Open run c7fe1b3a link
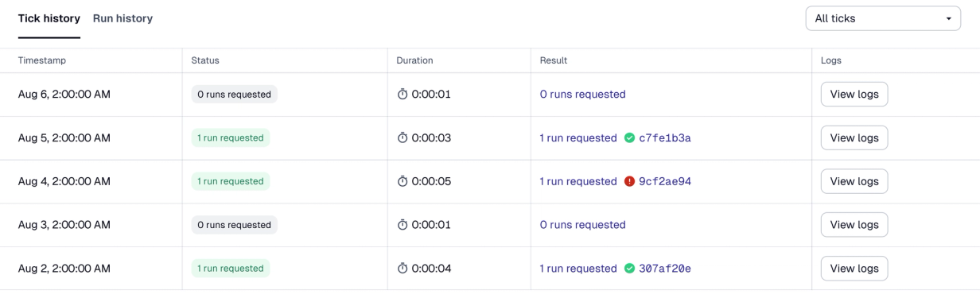This screenshot has width=980, height=302. 665,138
